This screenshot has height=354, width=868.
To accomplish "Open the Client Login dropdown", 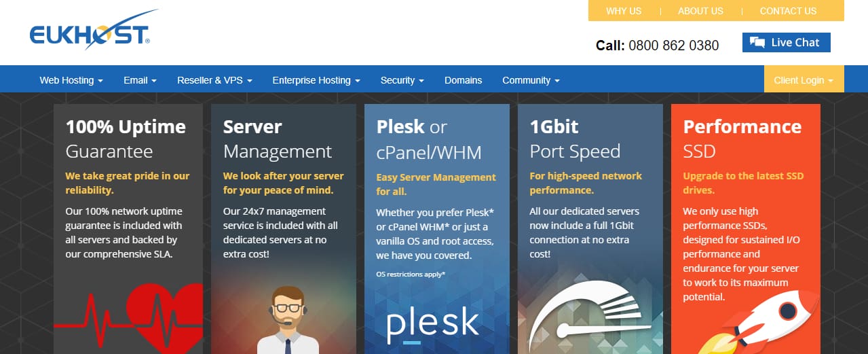I will 804,80.
